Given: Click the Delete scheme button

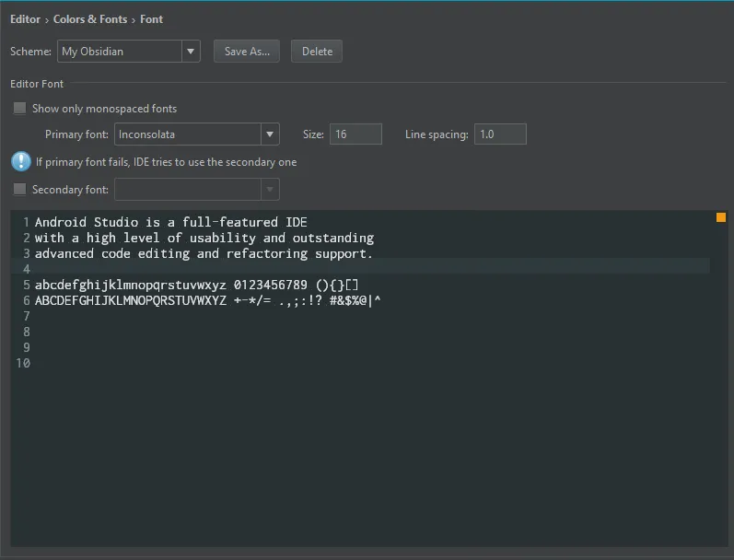Looking at the screenshot, I should coord(317,51).
